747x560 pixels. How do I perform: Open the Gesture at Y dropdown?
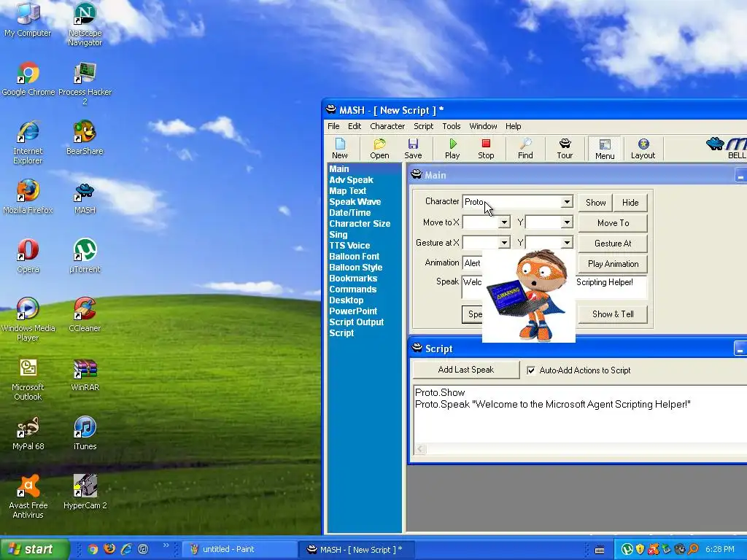click(566, 243)
